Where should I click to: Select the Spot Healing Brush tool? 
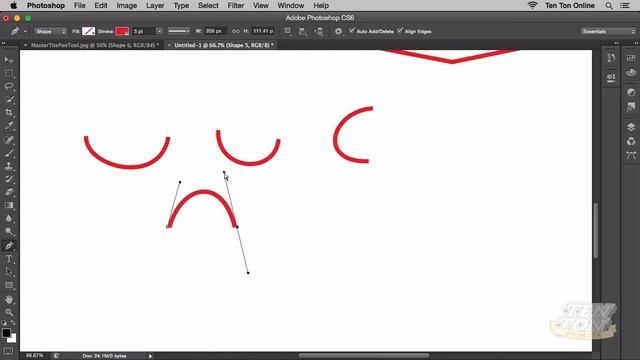click(9, 140)
